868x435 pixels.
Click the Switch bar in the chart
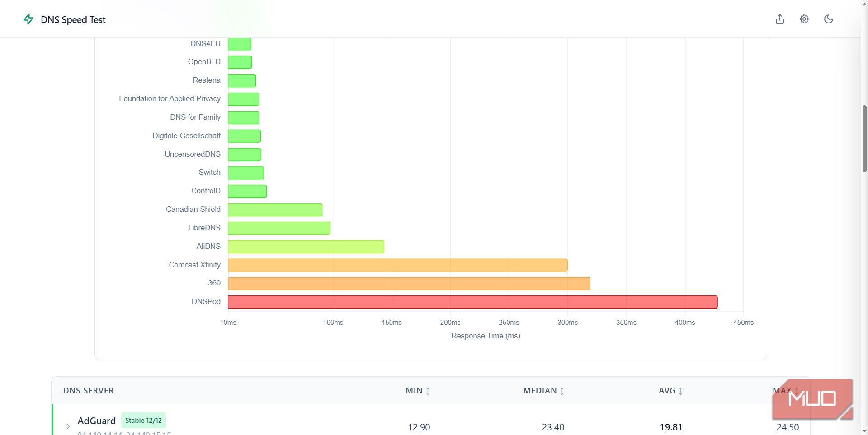click(246, 173)
